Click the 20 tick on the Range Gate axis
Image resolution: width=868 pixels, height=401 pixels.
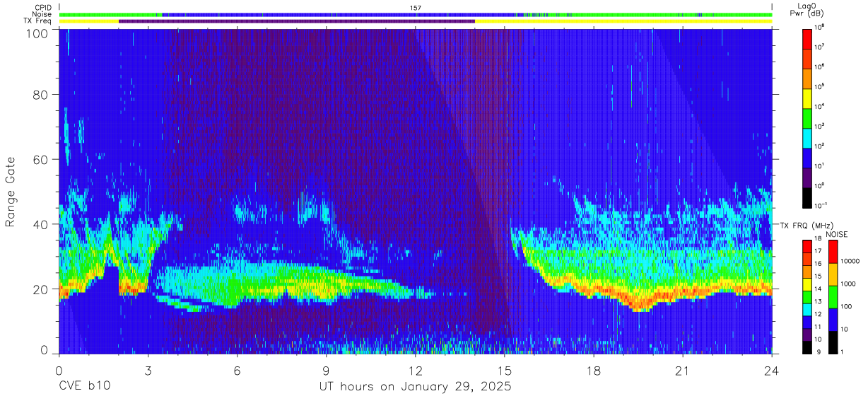click(40, 289)
